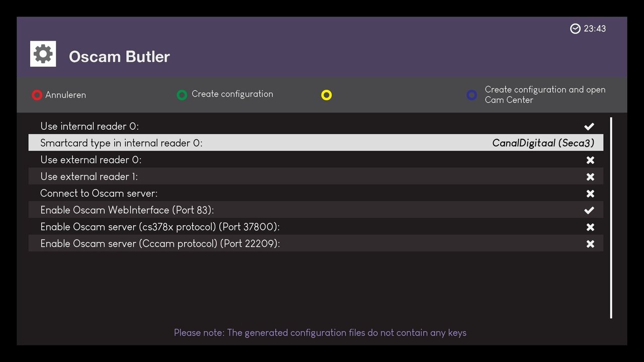This screenshot has height=362, width=644.
Task: Click the note about configuration files without keys
Action: 320,332
